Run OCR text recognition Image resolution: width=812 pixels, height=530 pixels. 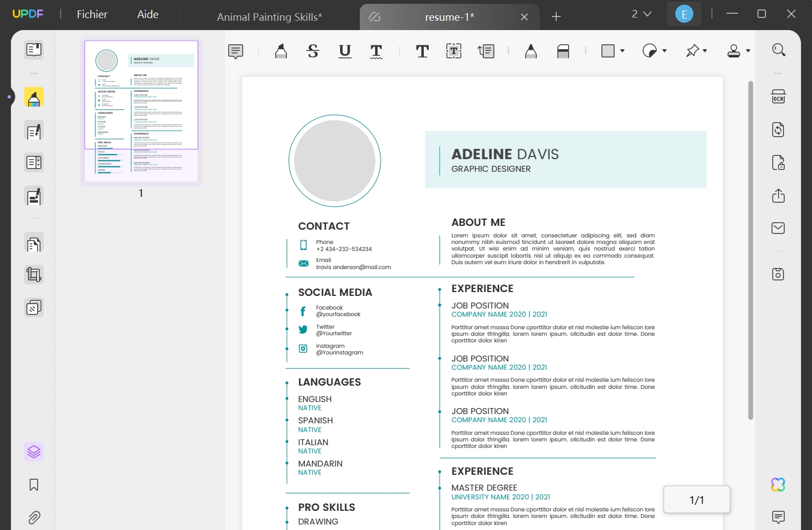(779, 97)
